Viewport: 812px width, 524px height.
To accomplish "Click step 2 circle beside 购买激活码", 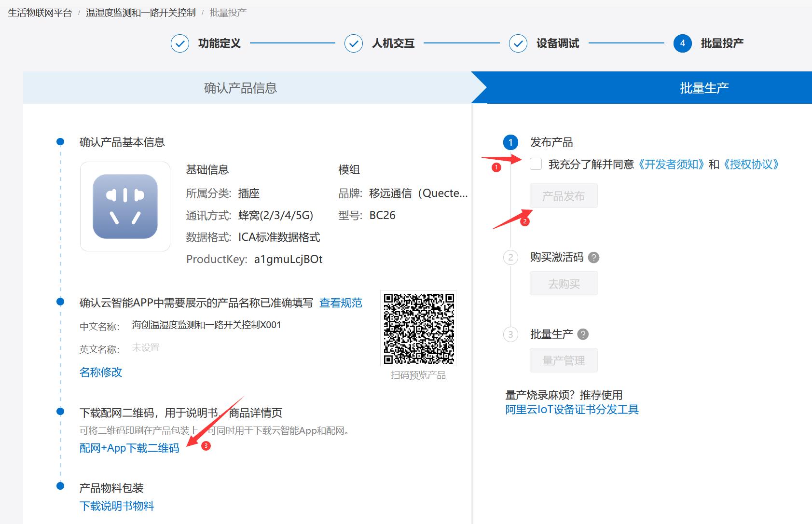I will (511, 257).
